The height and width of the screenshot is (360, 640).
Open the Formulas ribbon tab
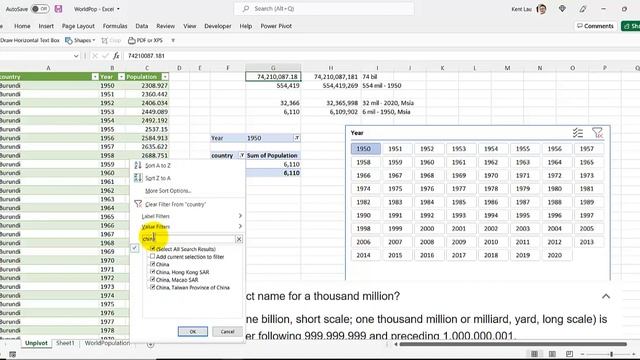point(115,26)
